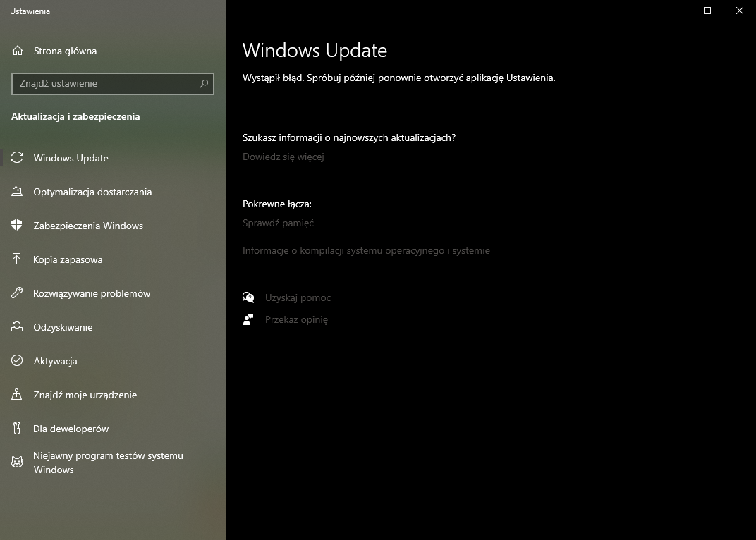Open Zabezpieczenia Windows page

click(x=113, y=225)
